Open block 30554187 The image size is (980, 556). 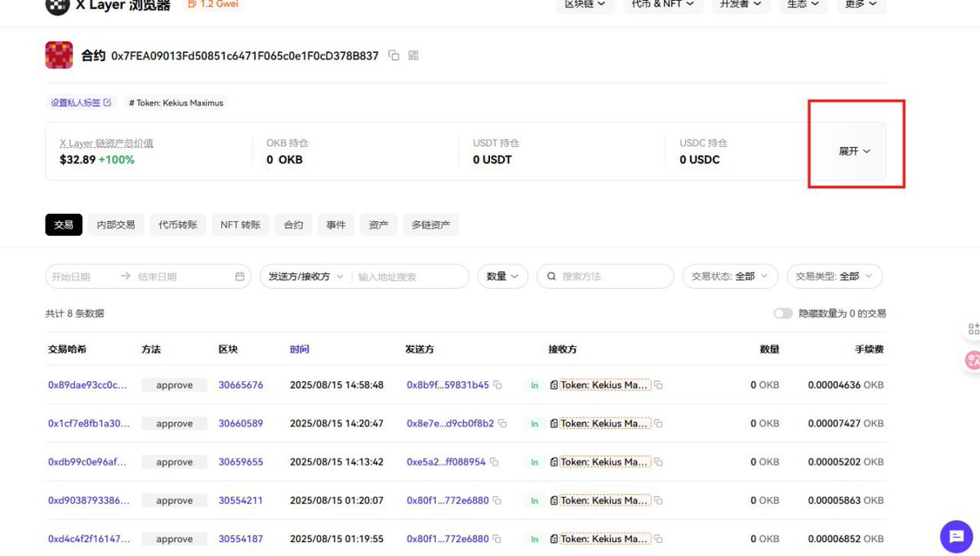pos(241,539)
